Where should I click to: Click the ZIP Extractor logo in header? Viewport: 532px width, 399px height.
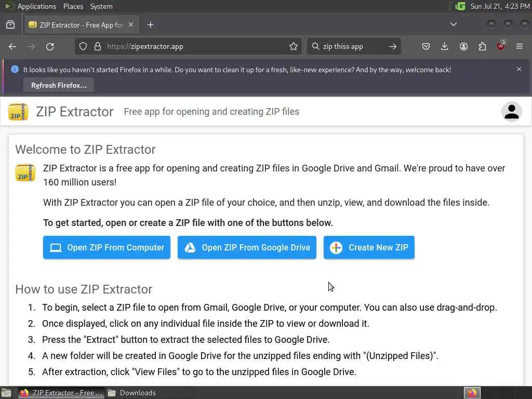tap(18, 112)
